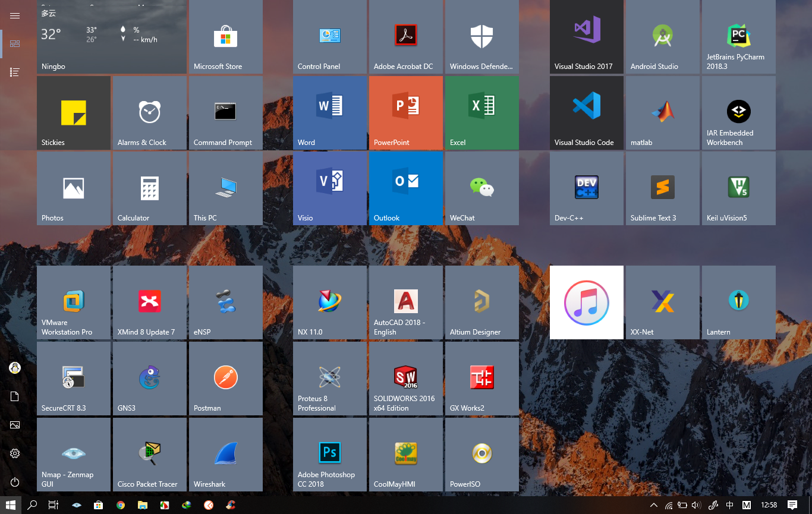The height and width of the screenshot is (514, 812).
Task: Open the Adobe Acrobat DC tile
Action: (x=406, y=37)
